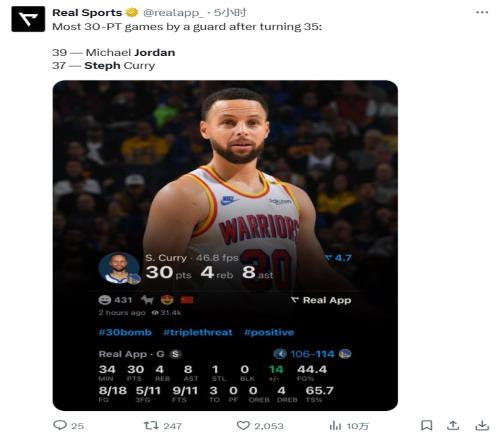Click the #30bomb hashtag
Image resolution: width=500 pixels, height=440 pixels.
pyautogui.click(x=125, y=332)
